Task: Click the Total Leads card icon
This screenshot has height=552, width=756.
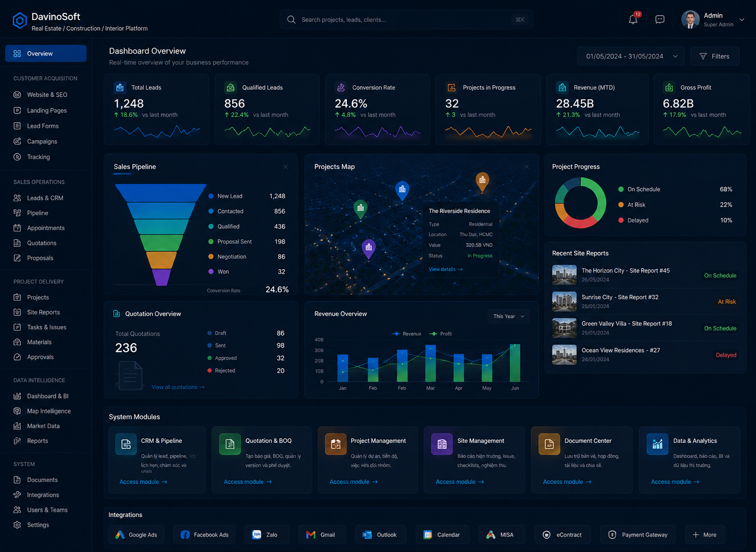Action: click(120, 88)
